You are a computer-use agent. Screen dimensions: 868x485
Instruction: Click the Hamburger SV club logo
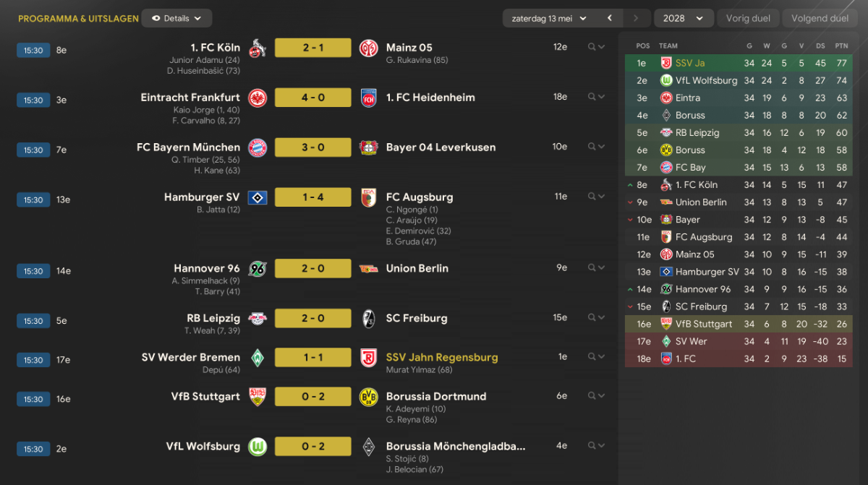click(x=257, y=197)
